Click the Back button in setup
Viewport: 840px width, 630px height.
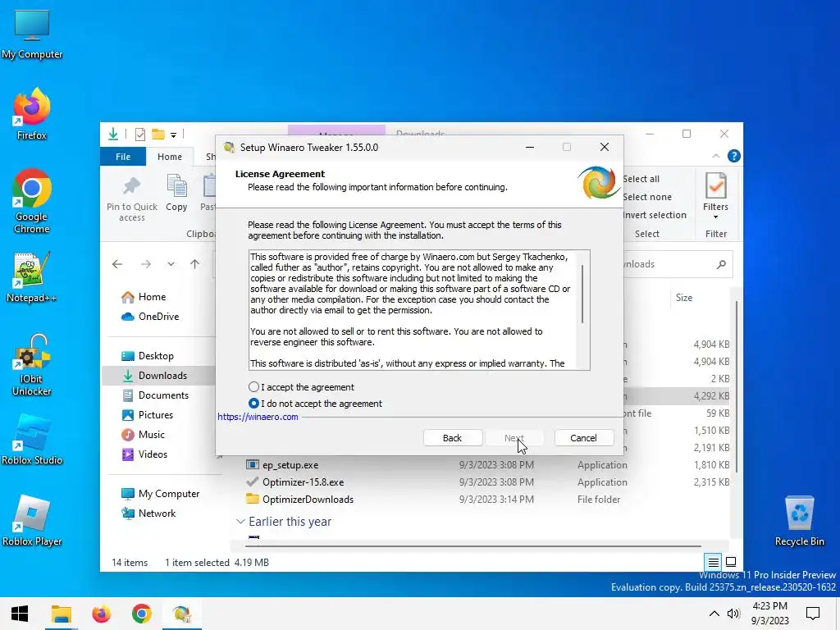tap(453, 438)
